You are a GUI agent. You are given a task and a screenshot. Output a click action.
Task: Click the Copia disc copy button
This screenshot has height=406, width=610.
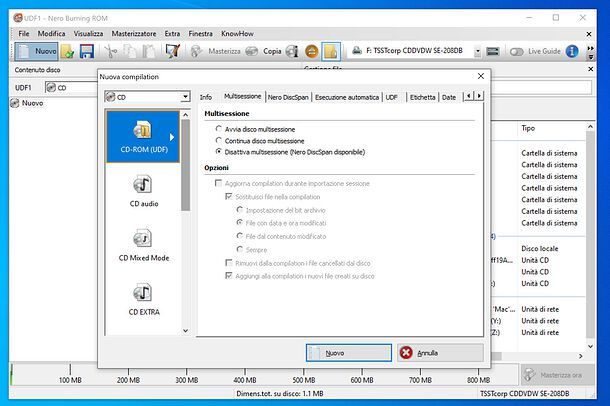click(x=264, y=51)
